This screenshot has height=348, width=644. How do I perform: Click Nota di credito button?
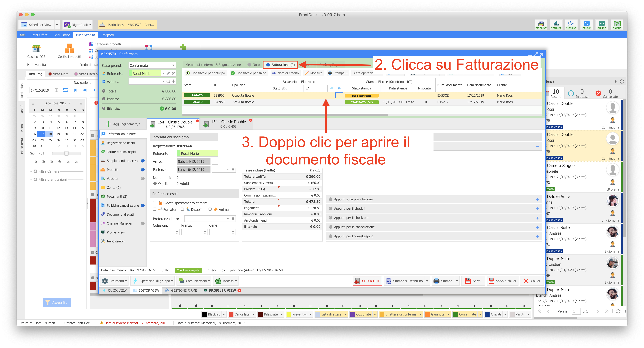pyautogui.click(x=285, y=73)
